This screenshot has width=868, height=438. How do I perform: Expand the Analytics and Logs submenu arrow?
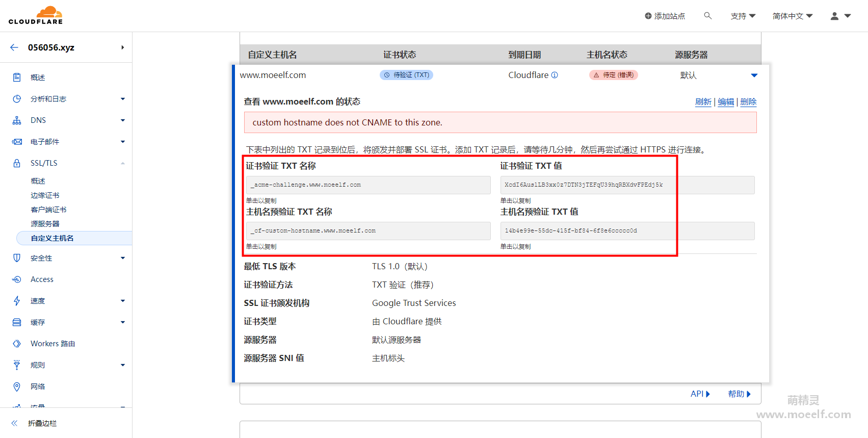123,99
